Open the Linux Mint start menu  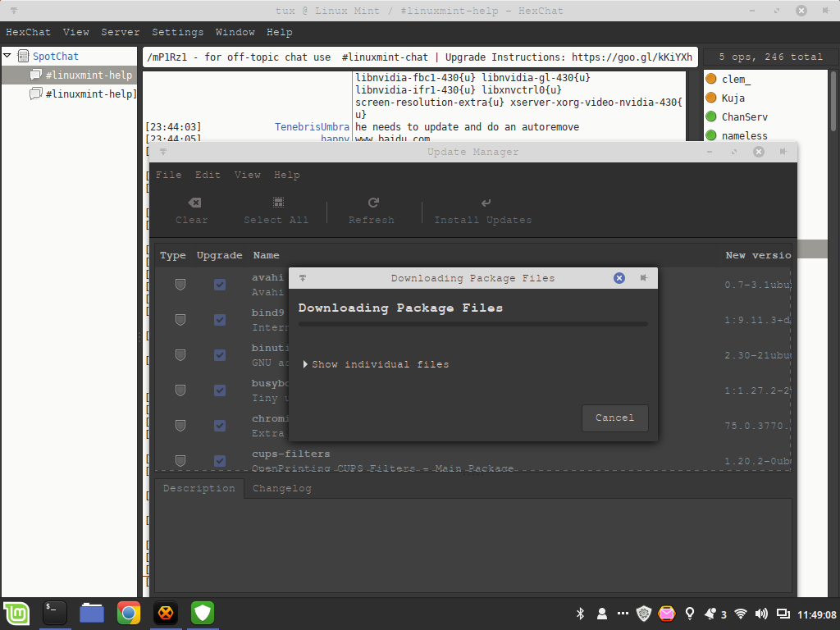[16, 614]
